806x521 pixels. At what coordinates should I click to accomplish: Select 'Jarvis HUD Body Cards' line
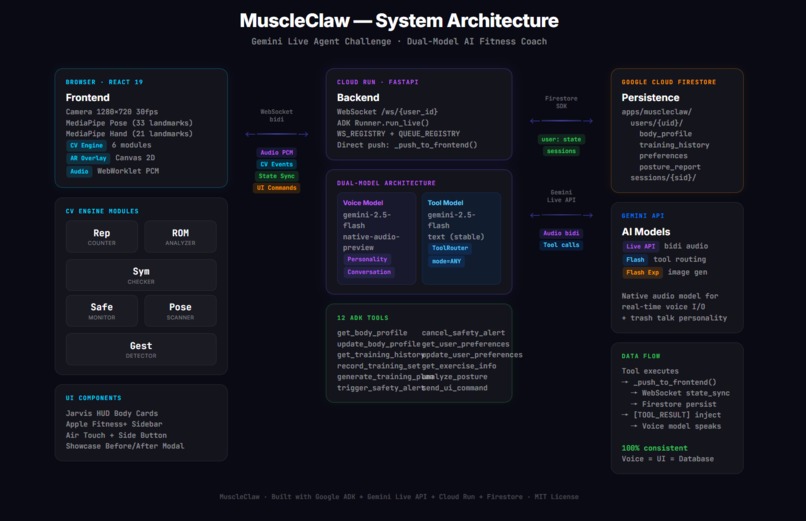(112, 413)
